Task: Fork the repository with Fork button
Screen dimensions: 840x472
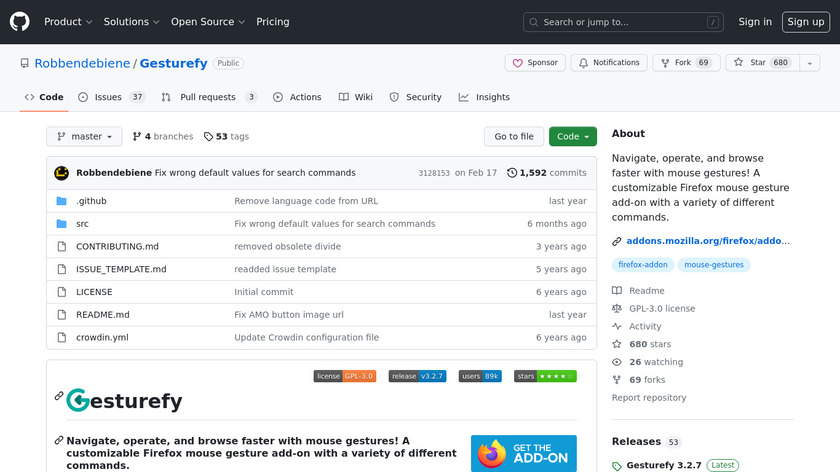Action: point(686,63)
